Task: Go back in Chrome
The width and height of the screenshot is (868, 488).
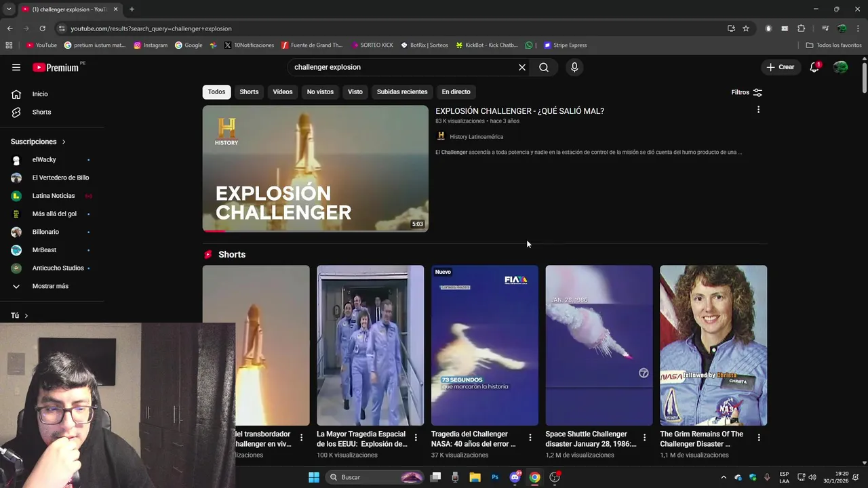Action: pyautogui.click(x=9, y=28)
